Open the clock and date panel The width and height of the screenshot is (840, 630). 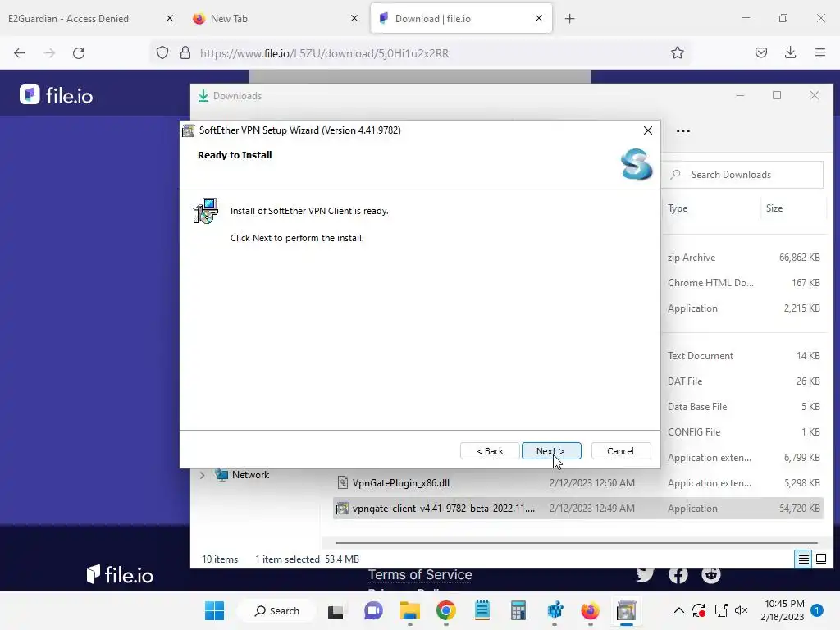tap(783, 610)
